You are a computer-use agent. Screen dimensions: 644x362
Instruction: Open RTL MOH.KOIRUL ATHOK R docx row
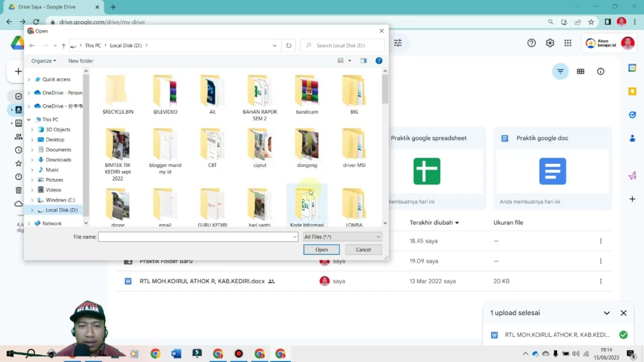364,281
